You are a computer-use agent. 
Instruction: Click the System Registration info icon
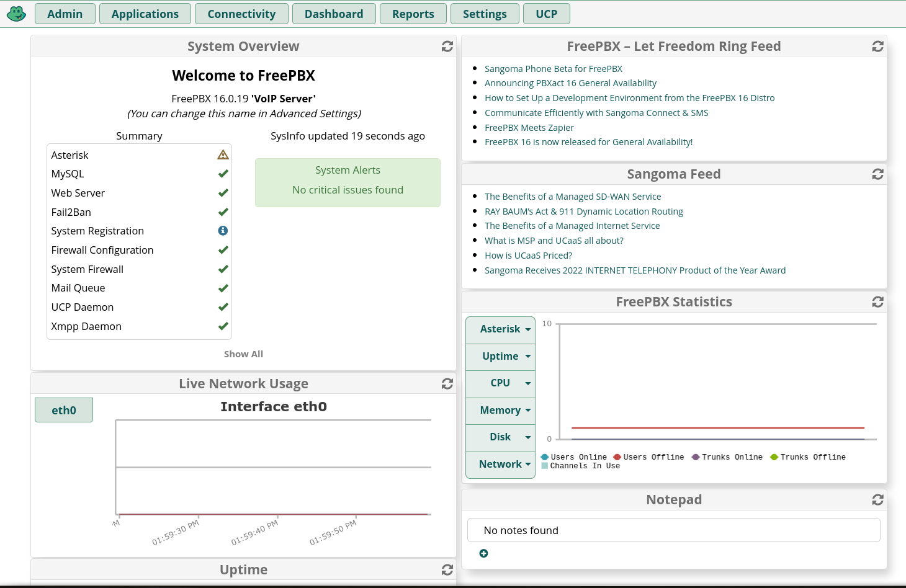[223, 231]
